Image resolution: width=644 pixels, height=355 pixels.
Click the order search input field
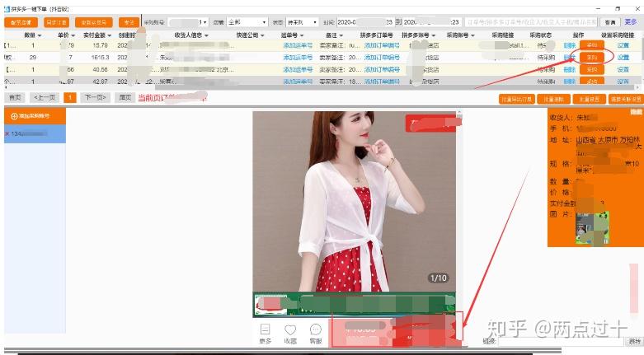[531, 22]
